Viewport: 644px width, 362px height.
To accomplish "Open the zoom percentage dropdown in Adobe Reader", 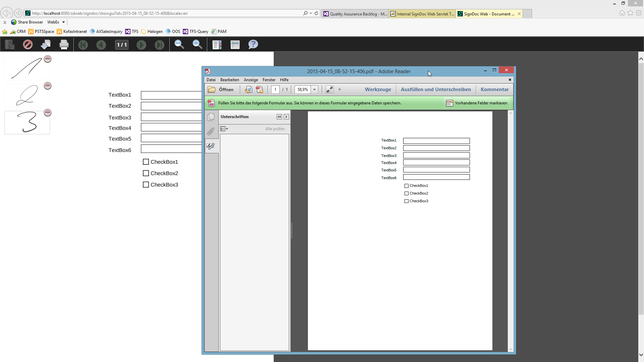I will click(x=315, y=90).
